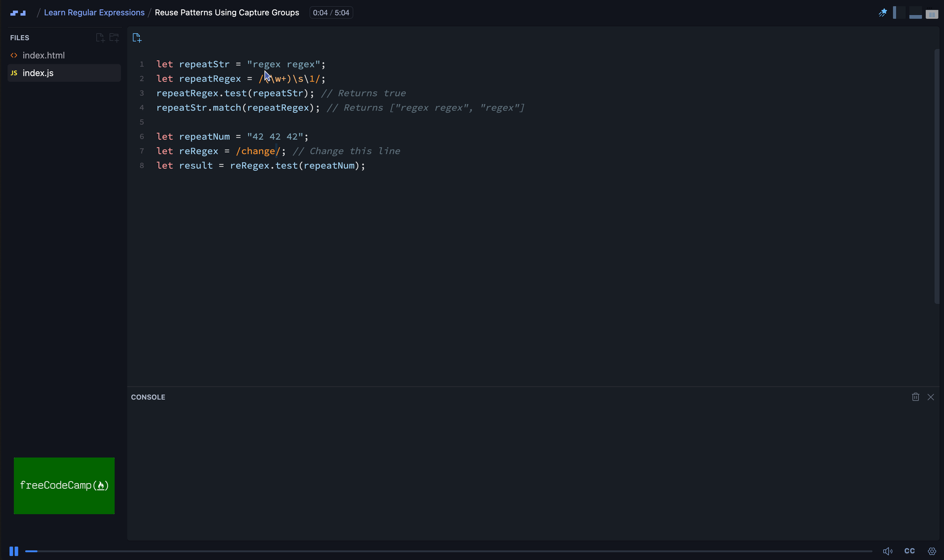Click the let result = reRegex.test line
This screenshot has height=560, width=944.
click(261, 166)
